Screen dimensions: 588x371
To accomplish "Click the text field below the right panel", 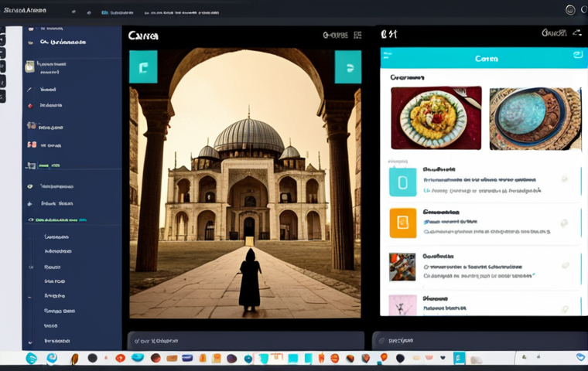I will 480,341.
